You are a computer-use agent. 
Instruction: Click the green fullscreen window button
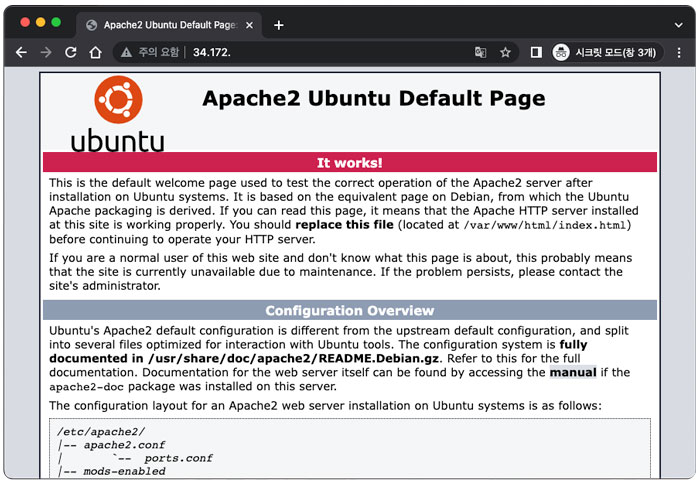(x=56, y=22)
